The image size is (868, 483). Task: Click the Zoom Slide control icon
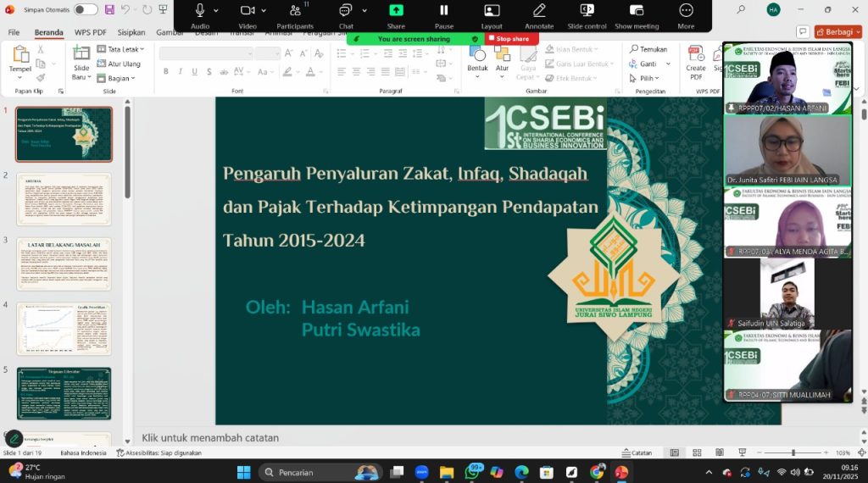point(587,14)
